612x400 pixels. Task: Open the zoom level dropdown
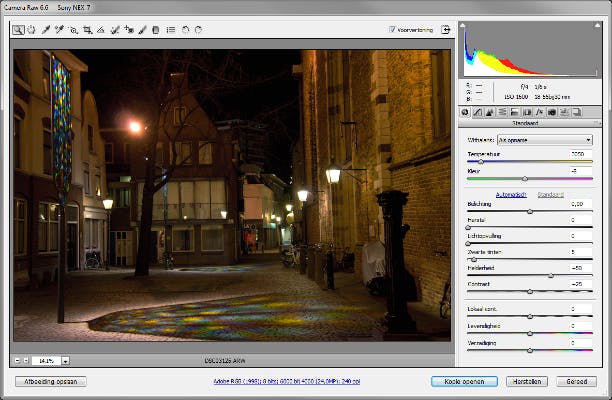pos(65,360)
